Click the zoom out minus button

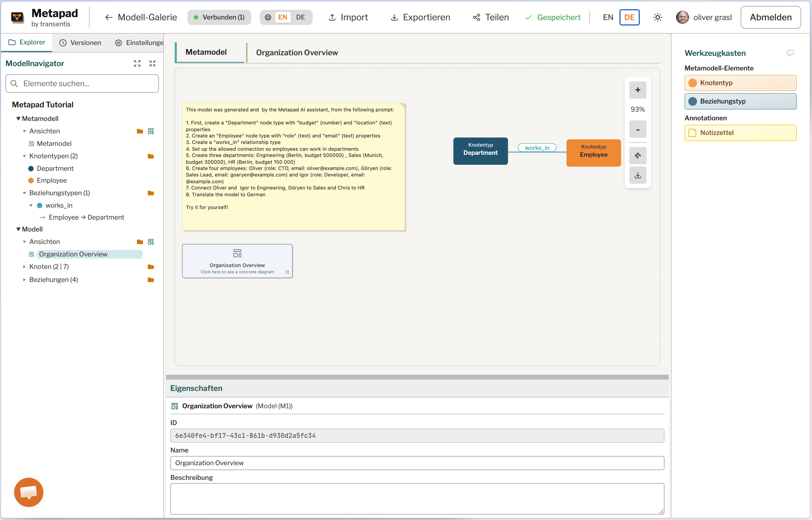(x=637, y=129)
